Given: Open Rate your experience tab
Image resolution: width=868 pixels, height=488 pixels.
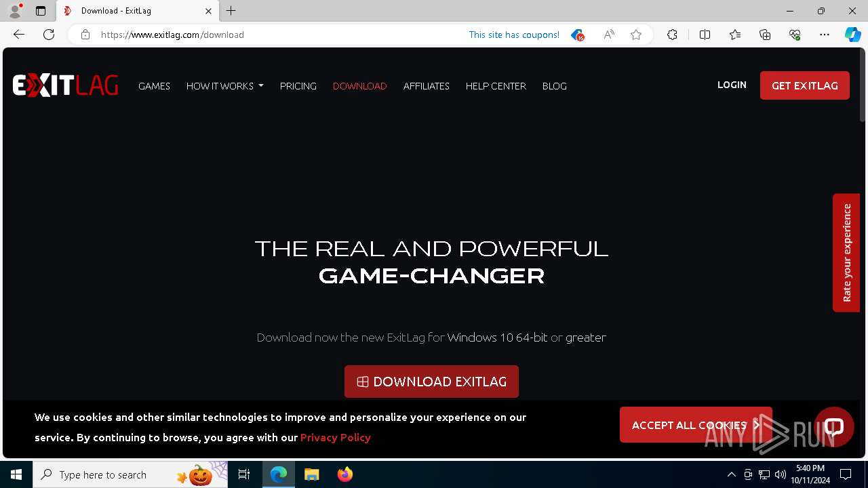Looking at the screenshot, I should tap(846, 253).
